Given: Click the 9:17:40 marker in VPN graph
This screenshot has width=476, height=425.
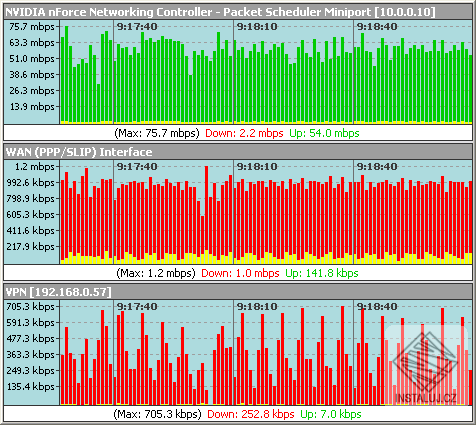Looking at the screenshot, I should coord(137,307).
